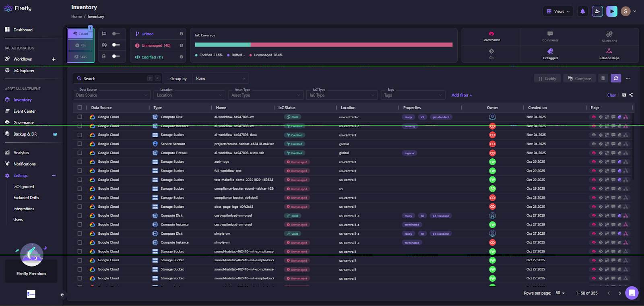Click the delete trash button in toolbar
Image resolution: width=644 pixels, height=306 pixels.
click(x=603, y=79)
